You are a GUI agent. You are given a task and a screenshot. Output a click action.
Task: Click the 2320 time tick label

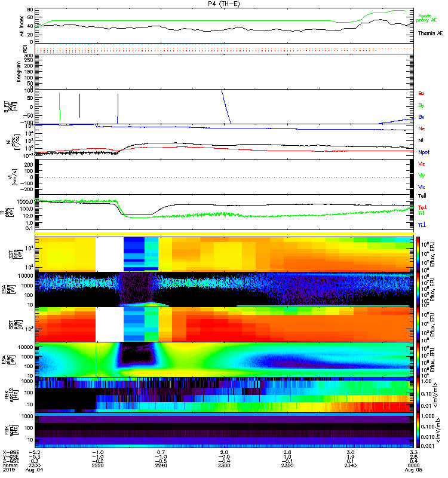287,465
